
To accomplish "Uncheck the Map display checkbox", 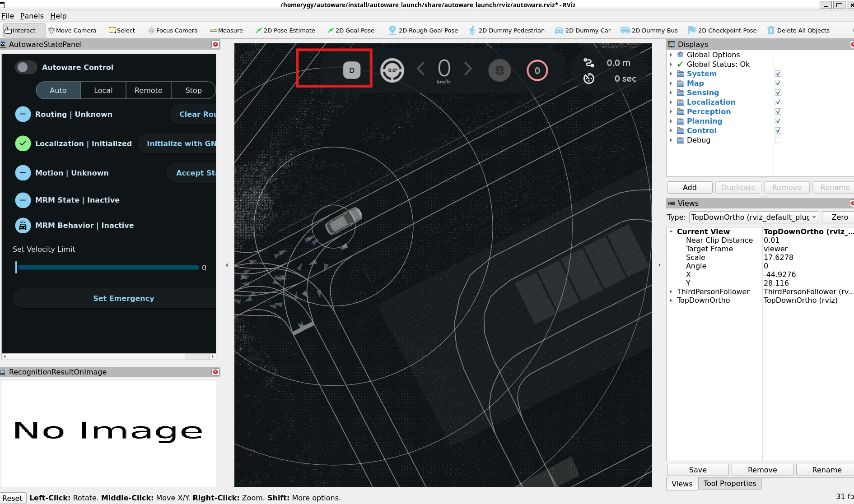I will (778, 83).
